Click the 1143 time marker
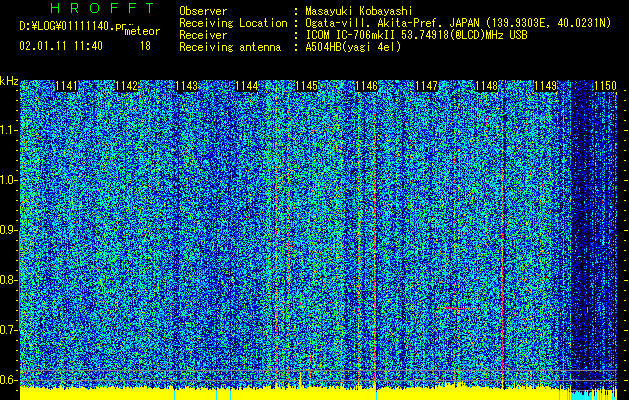 (187, 86)
